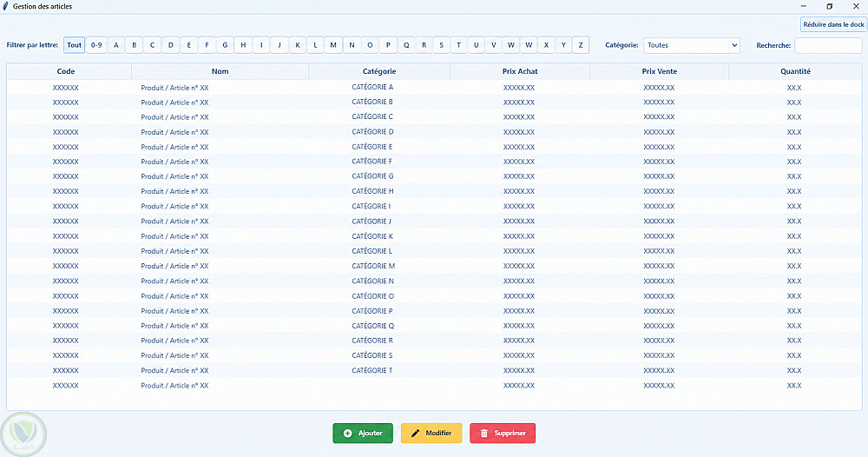Open the Catégorie dropdown arrow
The image size is (868, 457).
[734, 45]
